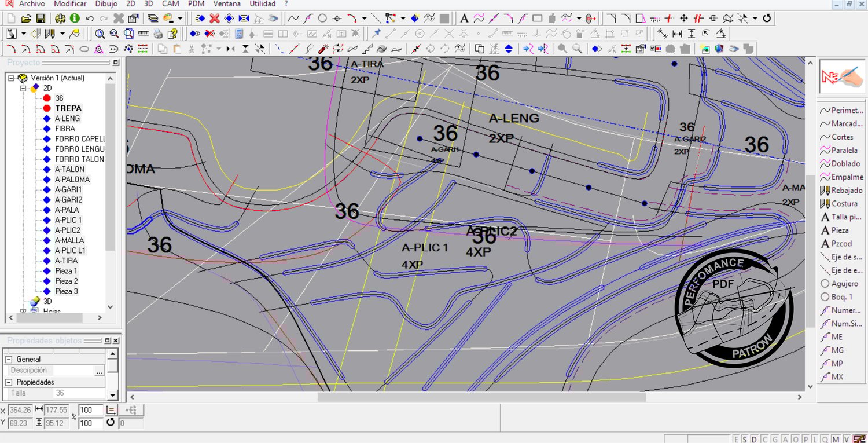The image size is (868, 443).
Task: Toggle the 'S' status bar indicator
Action: coord(744,439)
